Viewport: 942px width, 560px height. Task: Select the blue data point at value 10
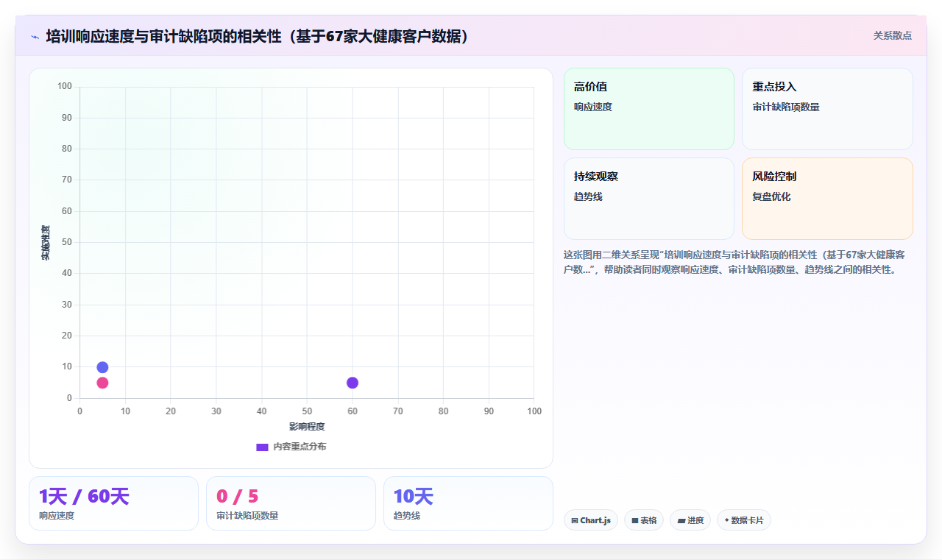click(x=102, y=367)
